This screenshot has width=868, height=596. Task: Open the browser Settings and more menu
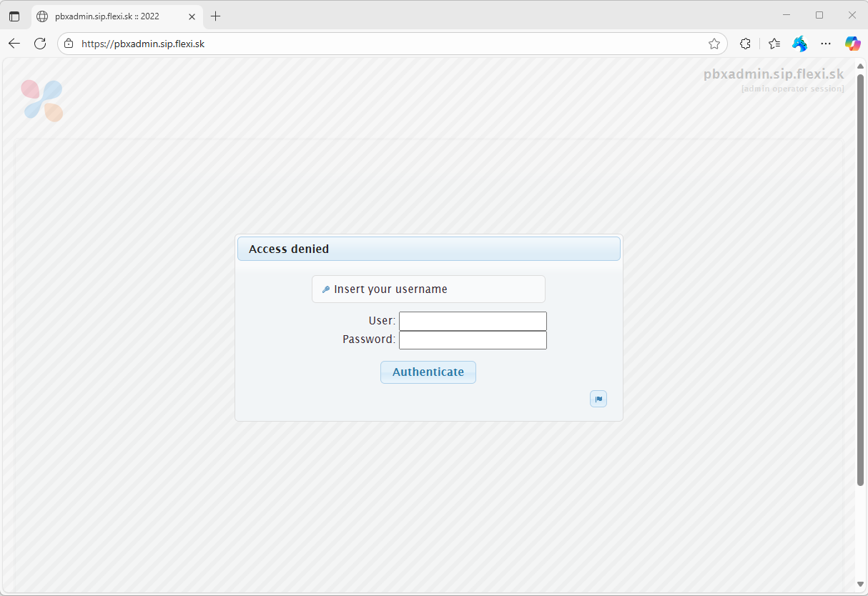click(826, 44)
